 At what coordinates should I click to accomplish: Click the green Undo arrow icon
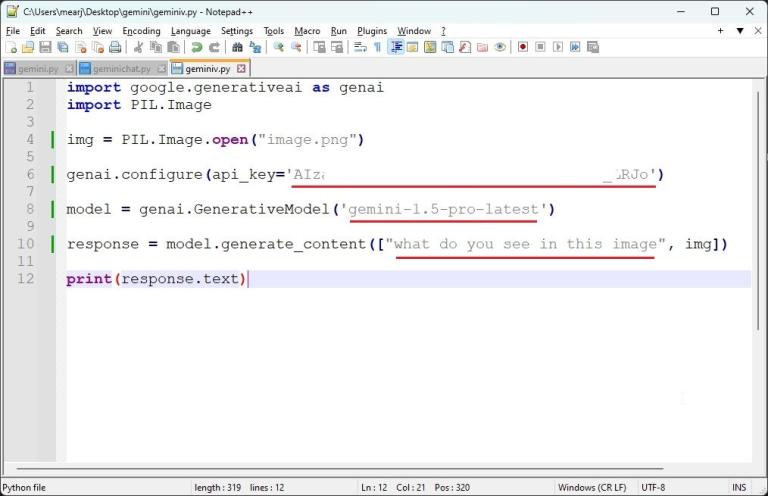pos(197,47)
